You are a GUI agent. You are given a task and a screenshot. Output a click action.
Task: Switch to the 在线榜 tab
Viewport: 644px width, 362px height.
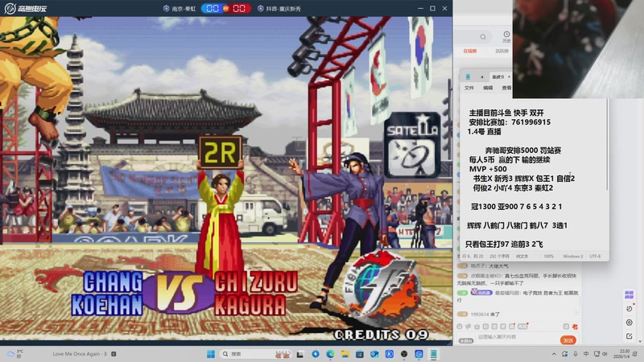(x=470, y=51)
